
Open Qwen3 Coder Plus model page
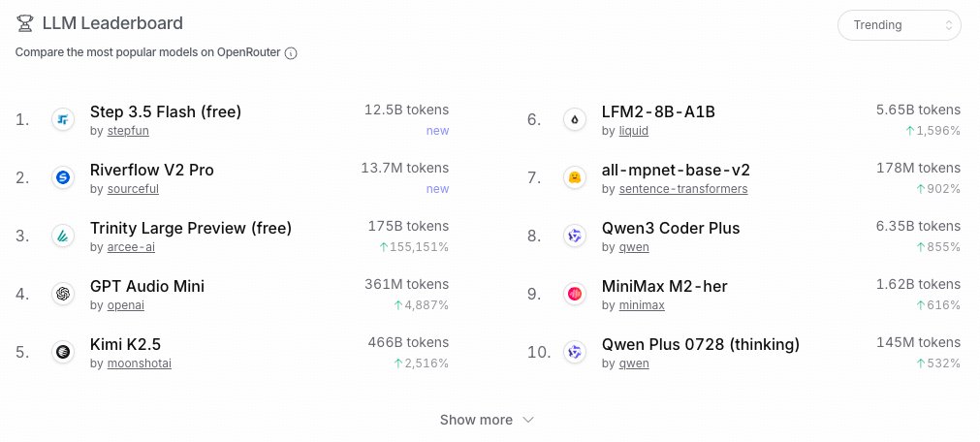pyautogui.click(x=671, y=228)
